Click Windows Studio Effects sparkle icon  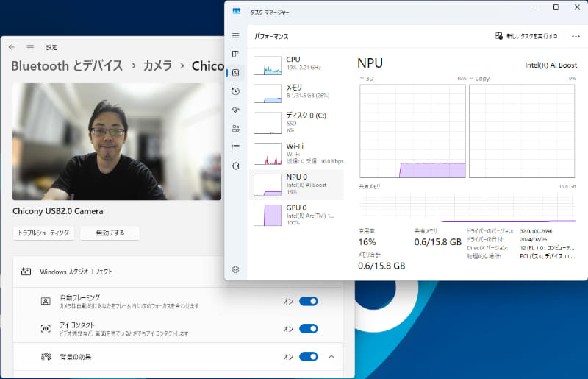[x=26, y=272]
